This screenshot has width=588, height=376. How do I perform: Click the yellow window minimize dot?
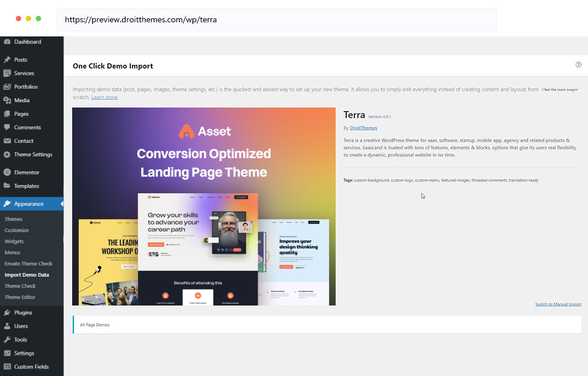tap(29, 18)
